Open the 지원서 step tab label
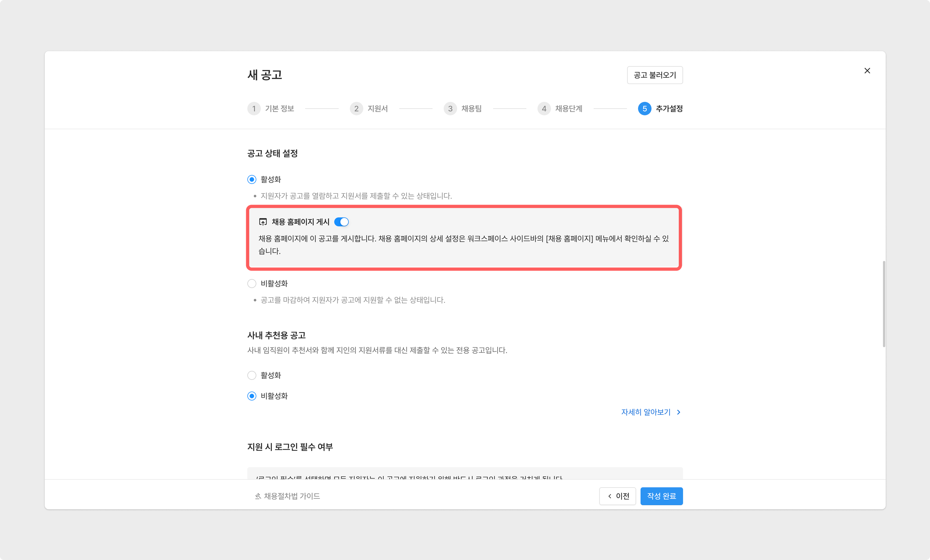The height and width of the screenshot is (560, 930). [x=377, y=109]
